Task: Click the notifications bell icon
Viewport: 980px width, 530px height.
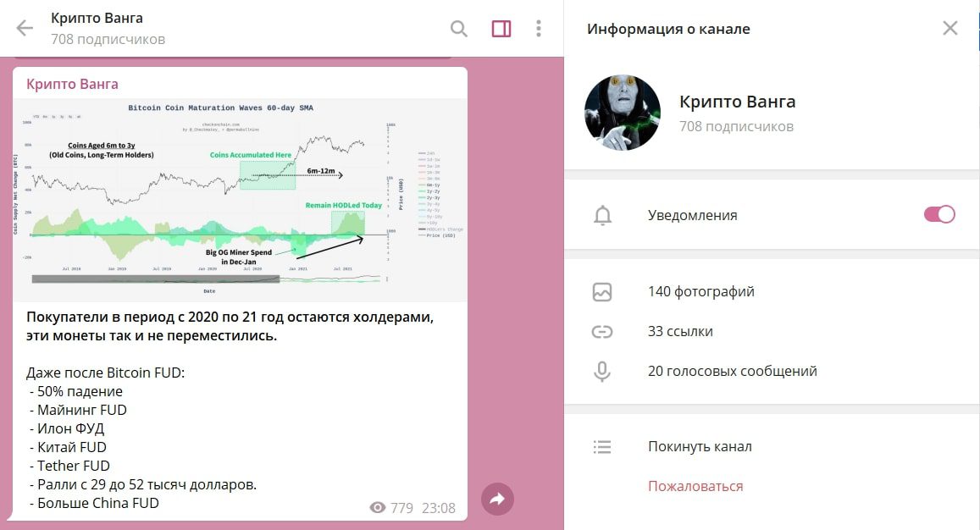Action: pyautogui.click(x=602, y=215)
